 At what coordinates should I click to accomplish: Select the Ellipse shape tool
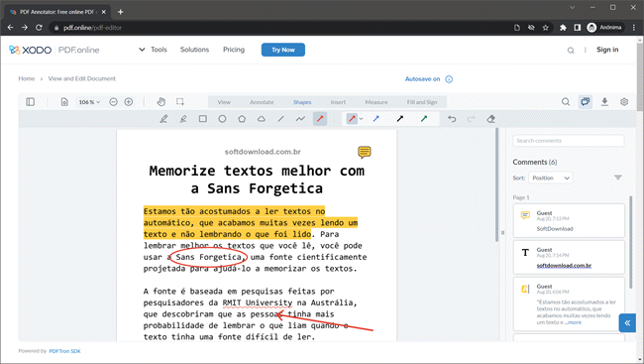pos(222,119)
